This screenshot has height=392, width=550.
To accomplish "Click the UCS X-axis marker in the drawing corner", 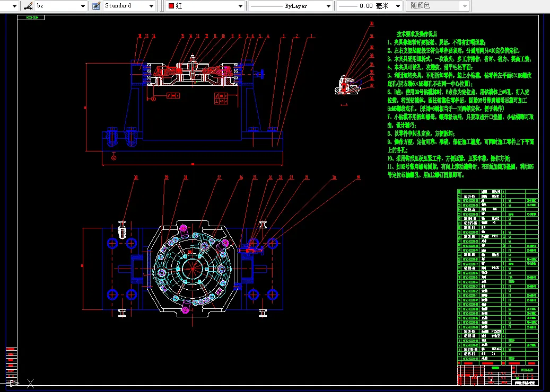I will tap(31, 383).
